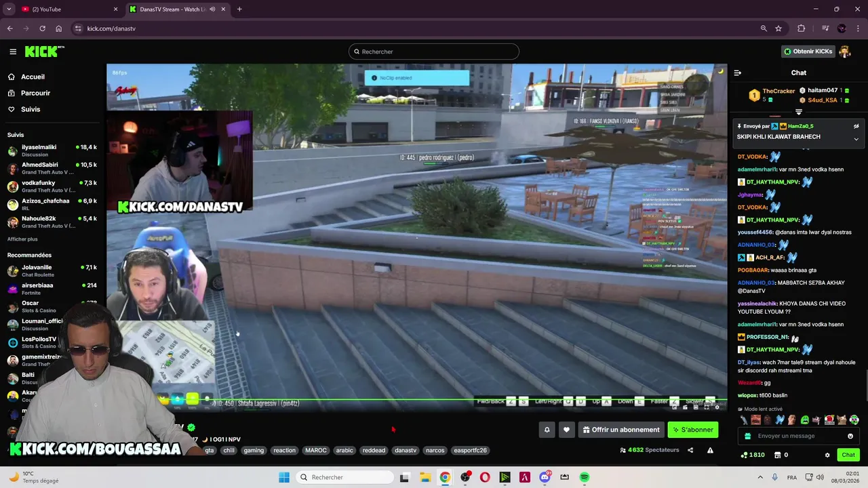868x488 pixels.
Task: Click in the Envoyer un message box
Action: click(799, 436)
